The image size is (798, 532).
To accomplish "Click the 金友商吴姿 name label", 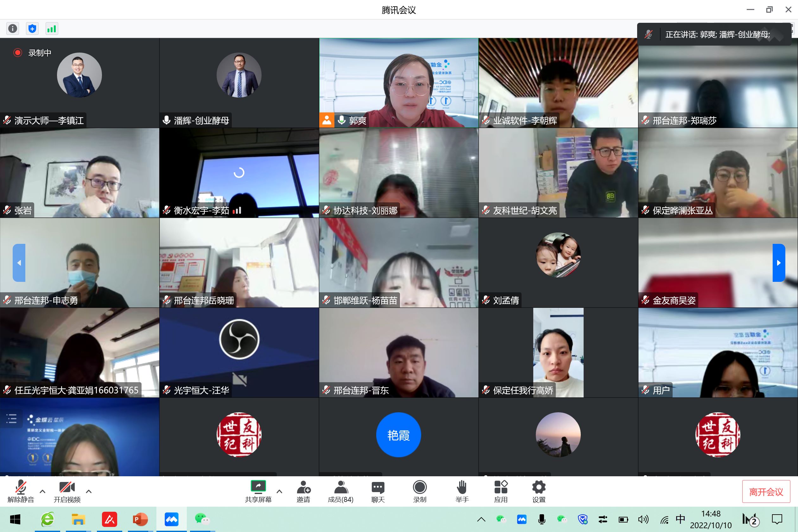I will click(674, 300).
